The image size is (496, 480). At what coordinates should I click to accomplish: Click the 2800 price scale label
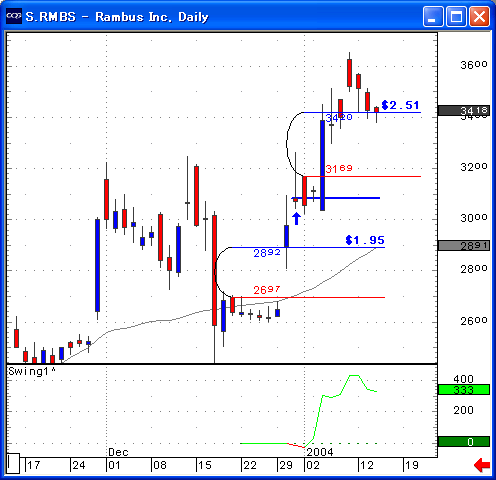coord(474,269)
